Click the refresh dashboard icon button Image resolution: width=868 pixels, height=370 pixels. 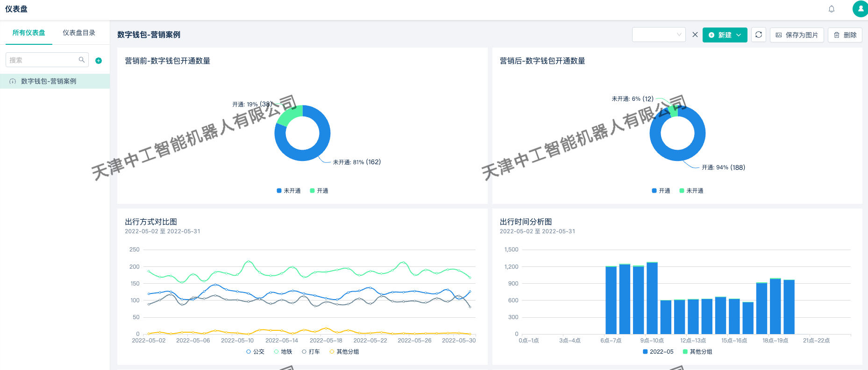click(759, 35)
